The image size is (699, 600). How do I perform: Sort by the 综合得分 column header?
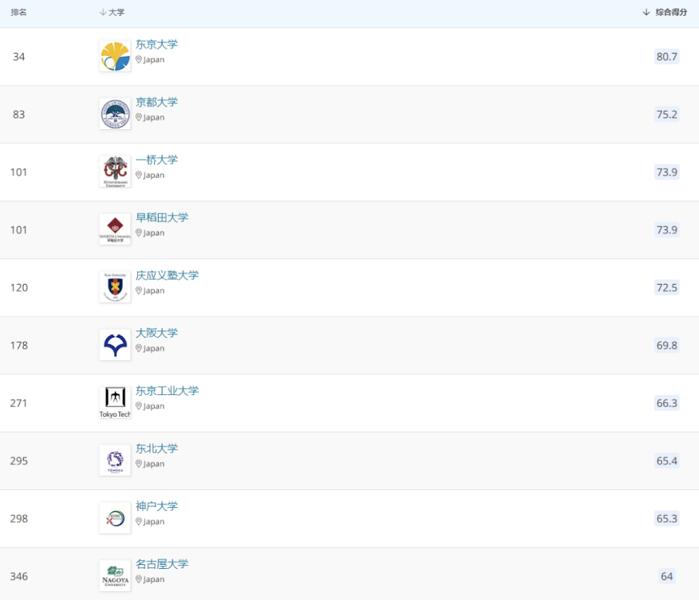pyautogui.click(x=665, y=12)
